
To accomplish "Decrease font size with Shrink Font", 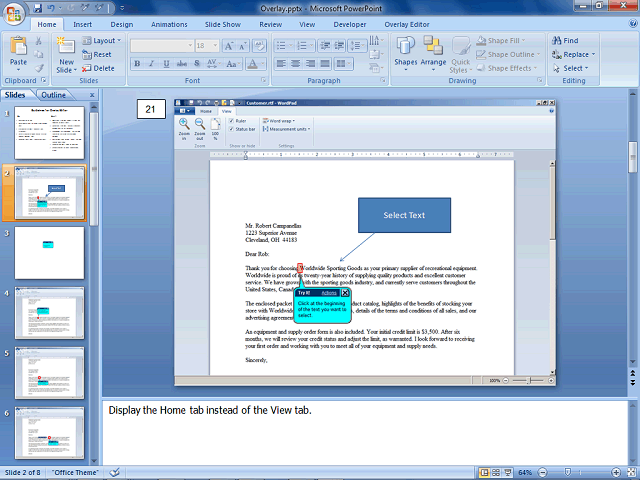I will click(242, 46).
